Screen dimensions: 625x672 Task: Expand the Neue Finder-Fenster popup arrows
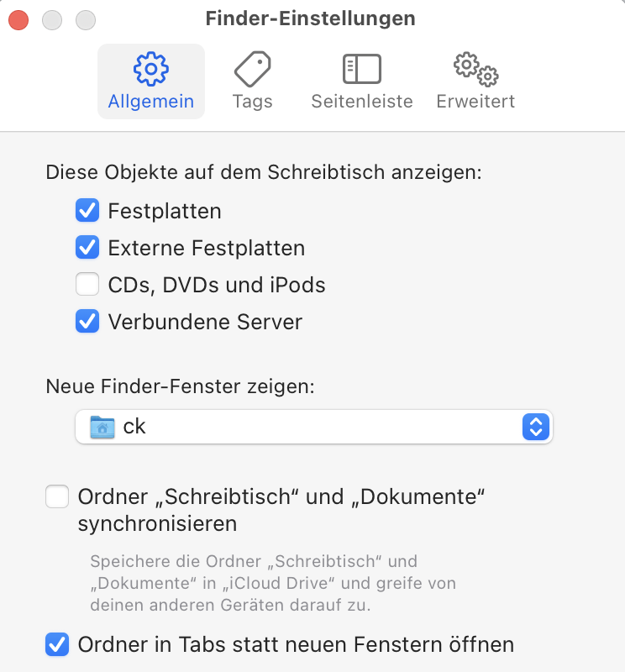tap(535, 427)
